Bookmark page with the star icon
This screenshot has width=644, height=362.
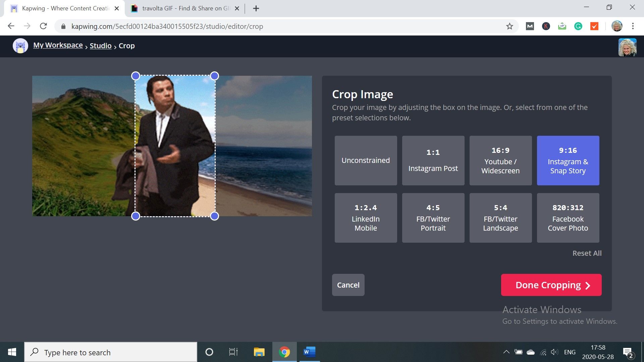coord(509,26)
